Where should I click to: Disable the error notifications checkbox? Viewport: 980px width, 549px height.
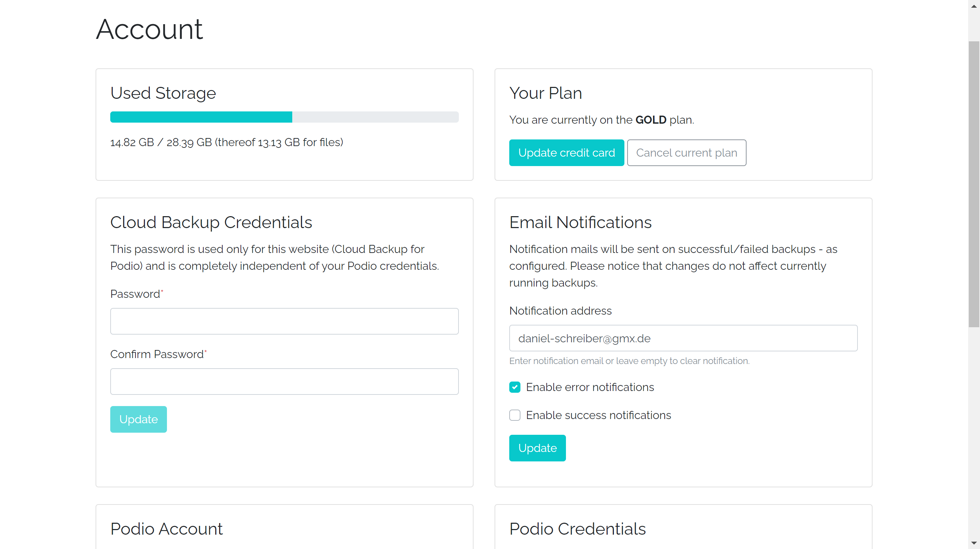[x=515, y=387]
